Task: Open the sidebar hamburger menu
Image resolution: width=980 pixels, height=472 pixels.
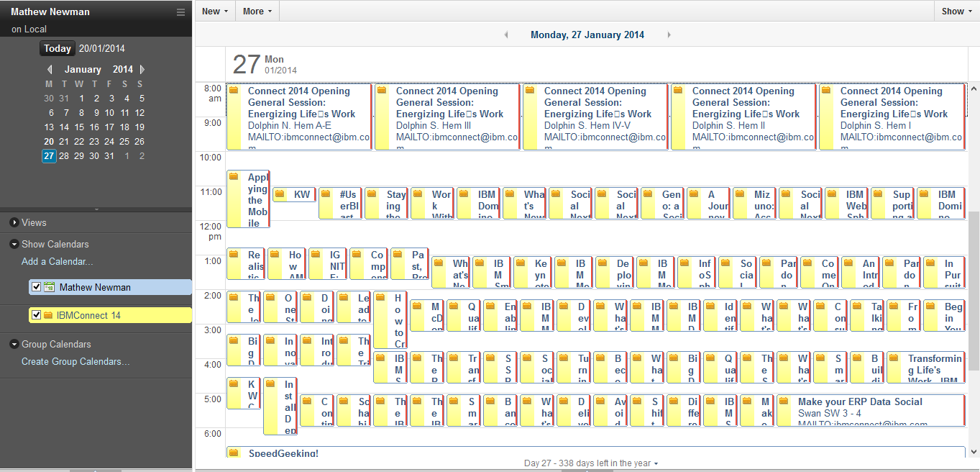Action: tap(180, 12)
